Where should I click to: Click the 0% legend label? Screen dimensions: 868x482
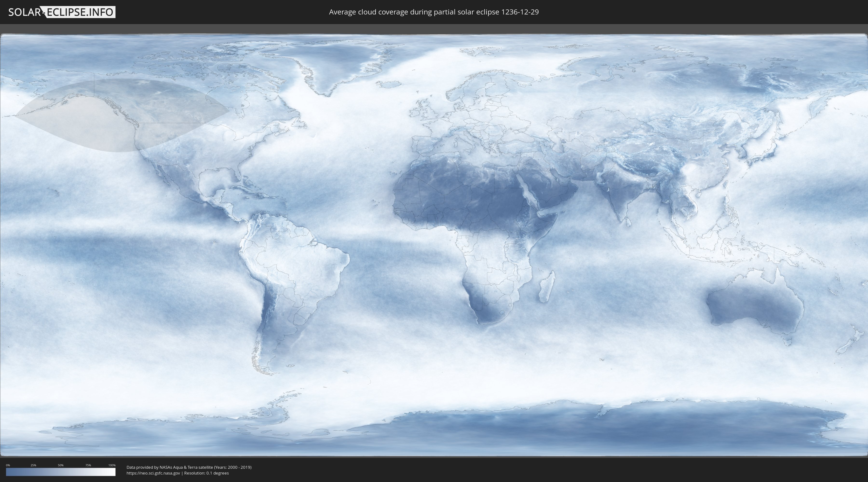pyautogui.click(x=8, y=465)
